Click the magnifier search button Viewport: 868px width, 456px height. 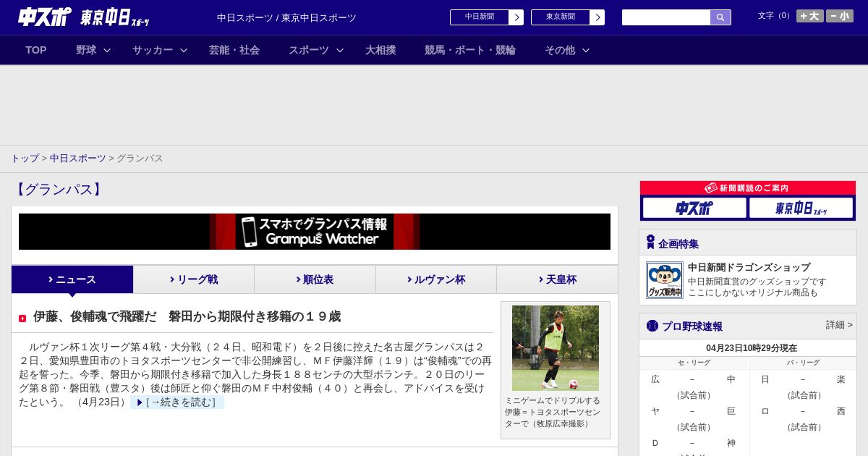pos(720,17)
